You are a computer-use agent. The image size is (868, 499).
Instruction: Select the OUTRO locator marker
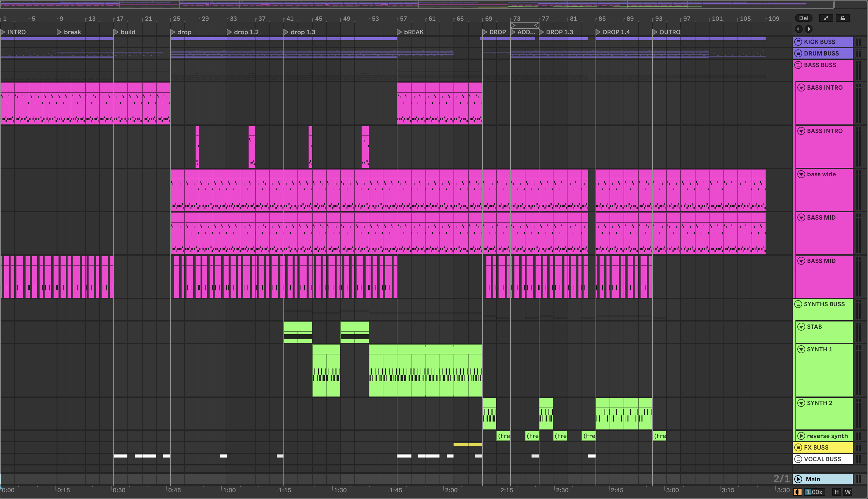tap(655, 32)
